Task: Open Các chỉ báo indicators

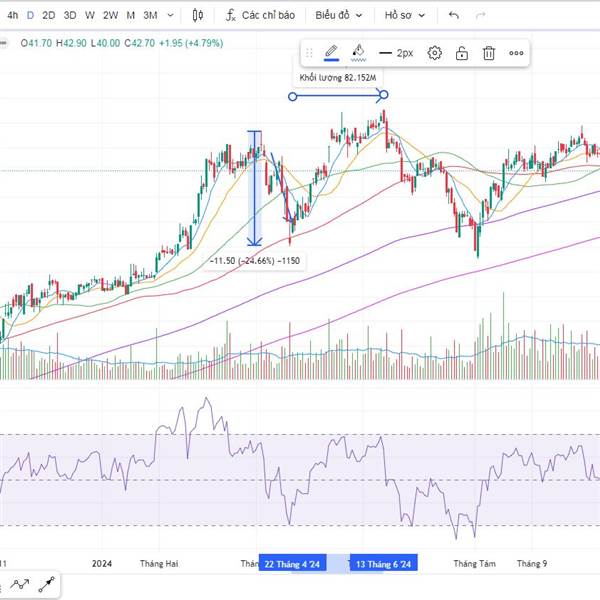Action: pos(259,16)
